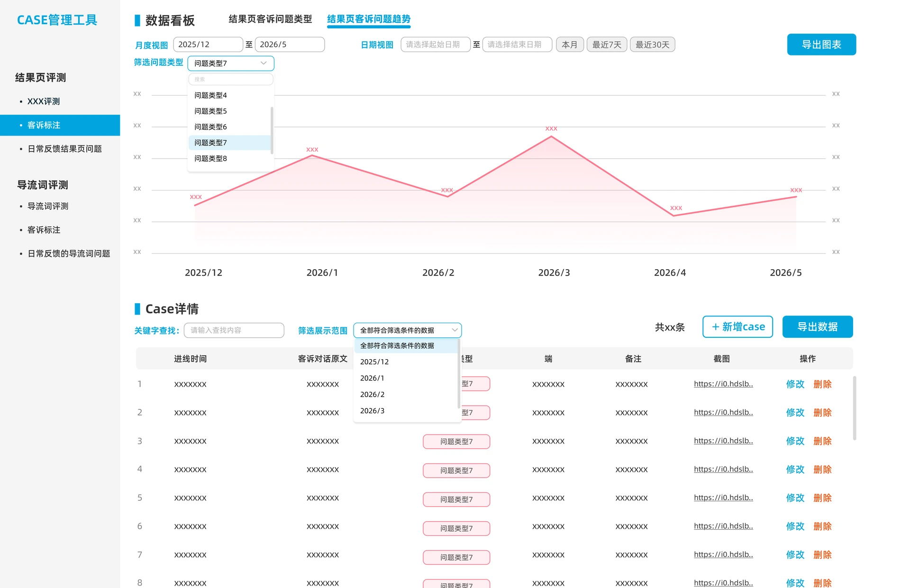Click the chart data point at 2026/1
Screen dimensions: 910x588
[x=312, y=155]
